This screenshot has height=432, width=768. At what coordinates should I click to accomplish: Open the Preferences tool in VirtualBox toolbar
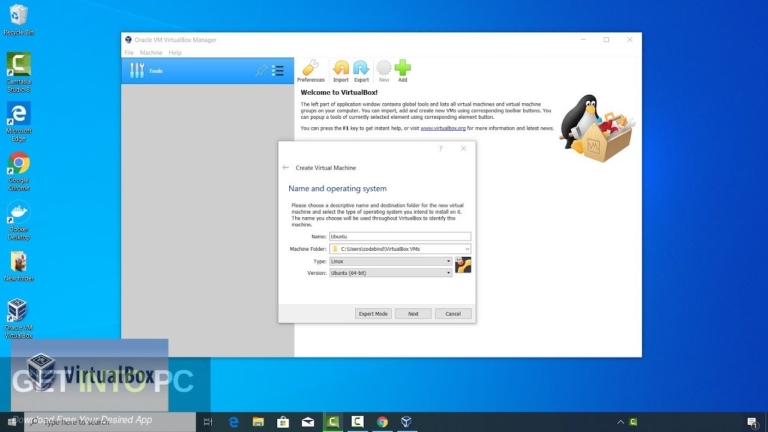pyautogui.click(x=311, y=71)
